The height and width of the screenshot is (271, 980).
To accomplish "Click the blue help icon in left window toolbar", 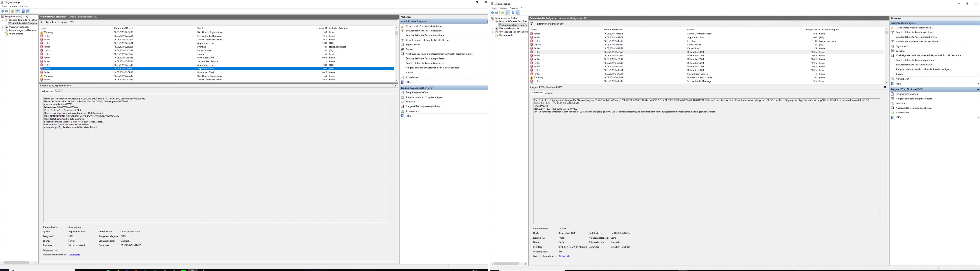I will coord(23,11).
